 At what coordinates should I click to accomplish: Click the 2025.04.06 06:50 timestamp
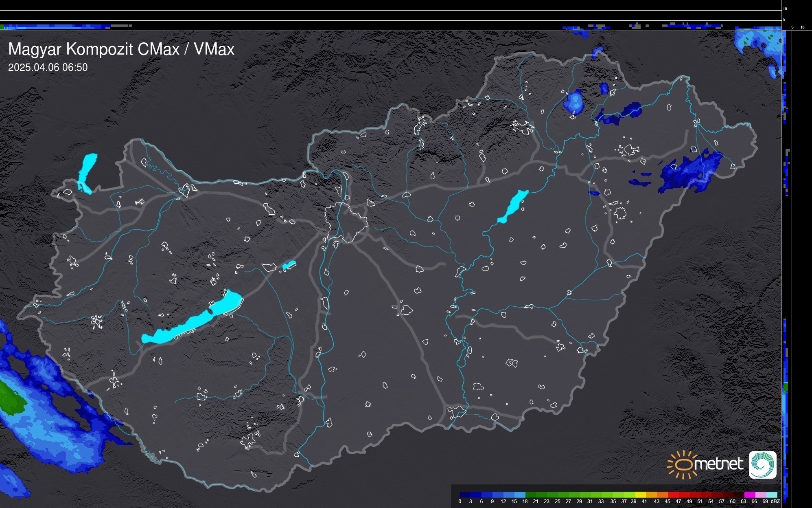pos(48,67)
